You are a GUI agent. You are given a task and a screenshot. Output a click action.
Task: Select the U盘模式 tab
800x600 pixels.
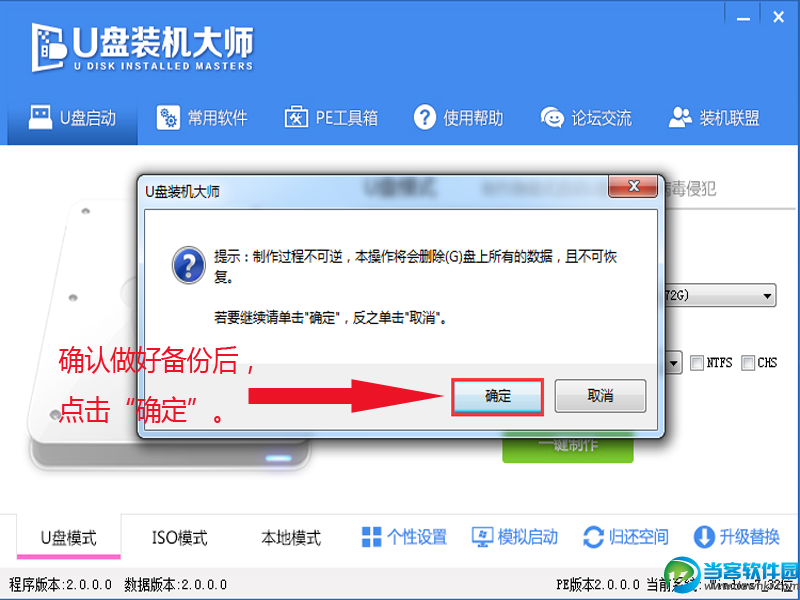[x=69, y=537]
